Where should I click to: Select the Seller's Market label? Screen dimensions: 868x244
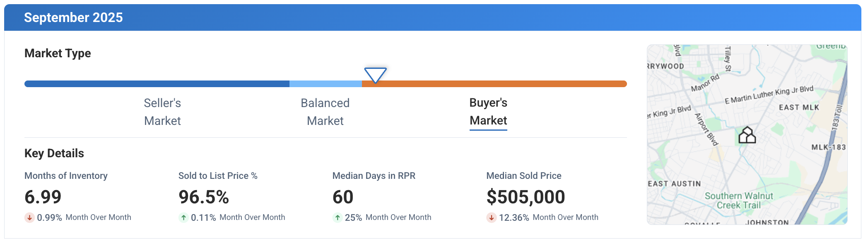pyautogui.click(x=162, y=112)
